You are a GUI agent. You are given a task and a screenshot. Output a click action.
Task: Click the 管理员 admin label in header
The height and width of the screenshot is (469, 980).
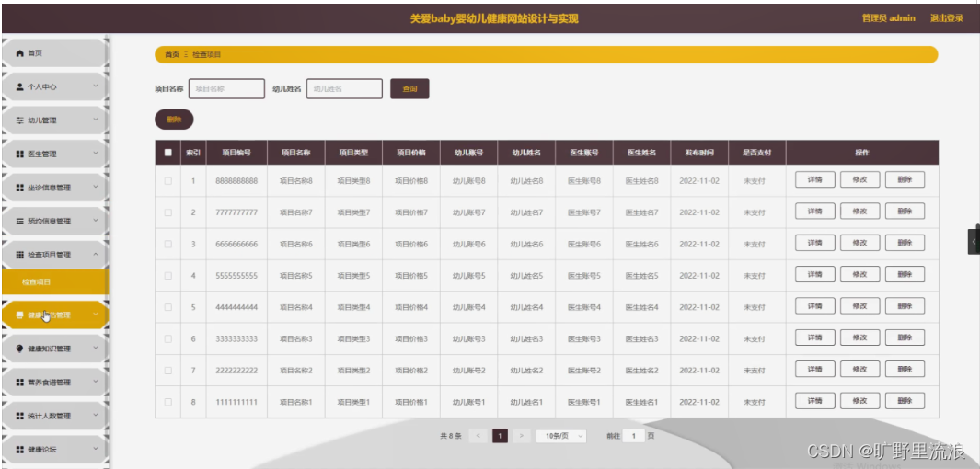[x=888, y=18]
